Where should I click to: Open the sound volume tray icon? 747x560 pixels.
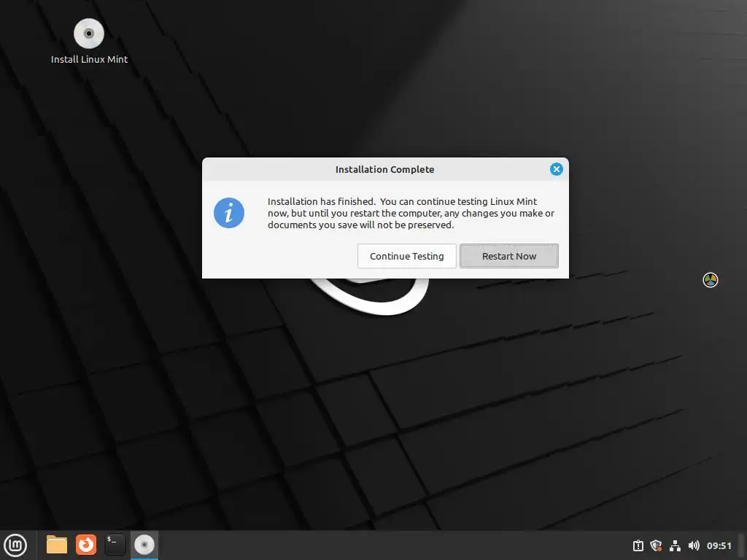pyautogui.click(x=694, y=545)
